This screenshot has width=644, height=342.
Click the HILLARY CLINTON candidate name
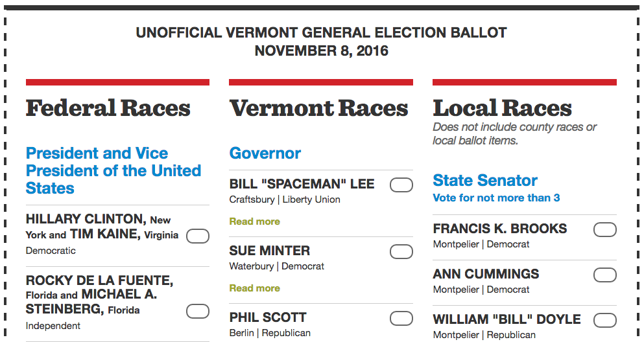(86, 219)
